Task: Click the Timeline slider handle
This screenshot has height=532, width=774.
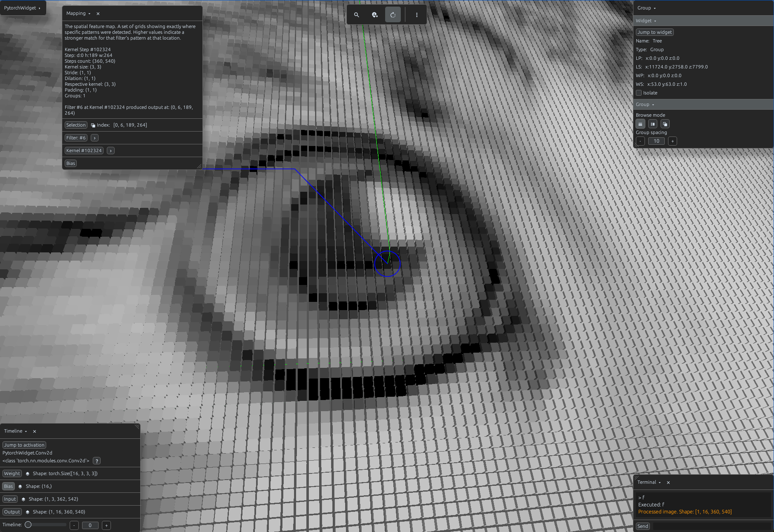Action: point(28,525)
